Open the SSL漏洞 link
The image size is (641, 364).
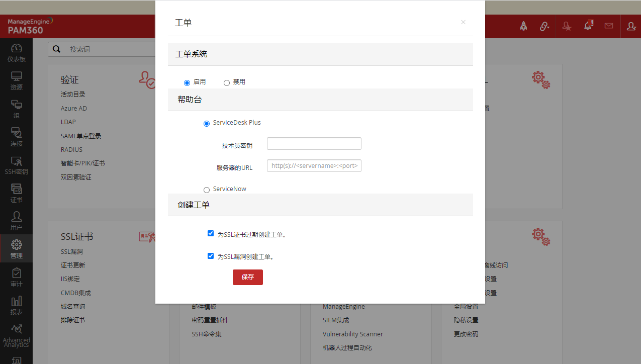(x=72, y=251)
